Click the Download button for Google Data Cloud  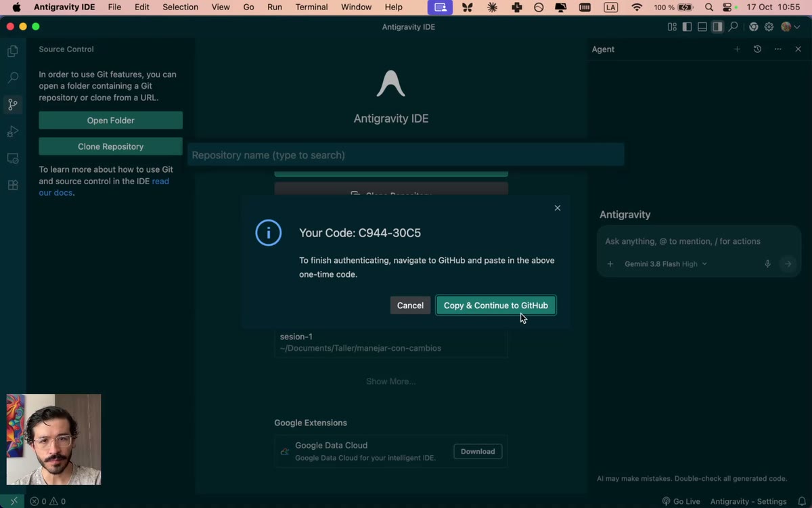[x=478, y=452]
